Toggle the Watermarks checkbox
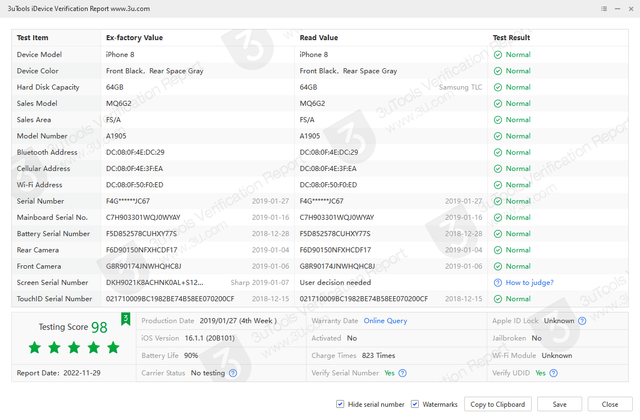 [x=415, y=404]
